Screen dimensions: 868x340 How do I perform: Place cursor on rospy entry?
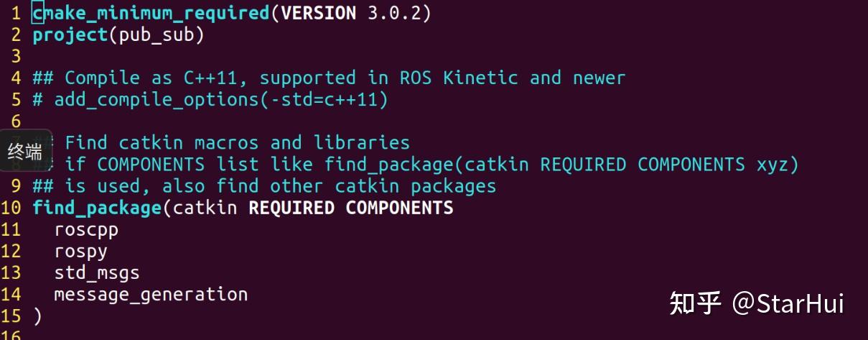(x=80, y=252)
